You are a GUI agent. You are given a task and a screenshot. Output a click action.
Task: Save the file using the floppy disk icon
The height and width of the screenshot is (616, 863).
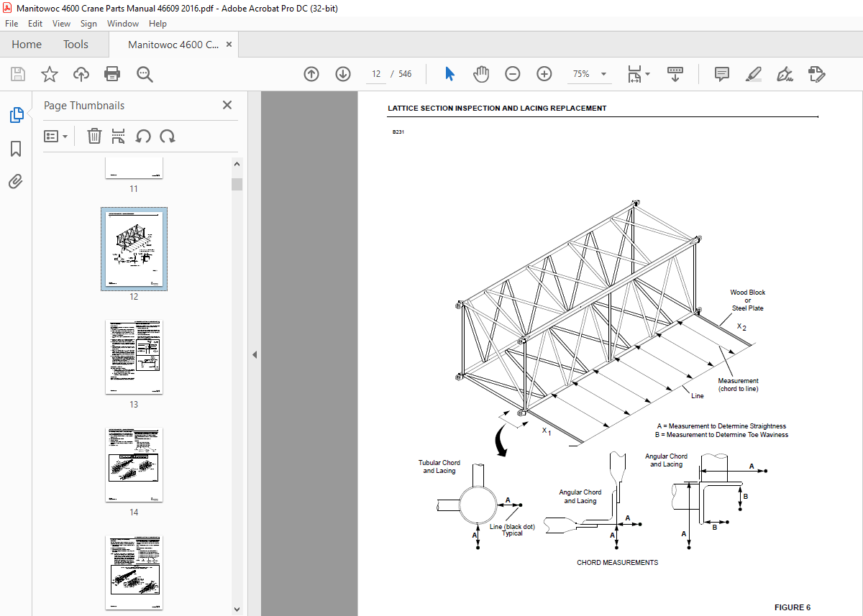click(18, 74)
